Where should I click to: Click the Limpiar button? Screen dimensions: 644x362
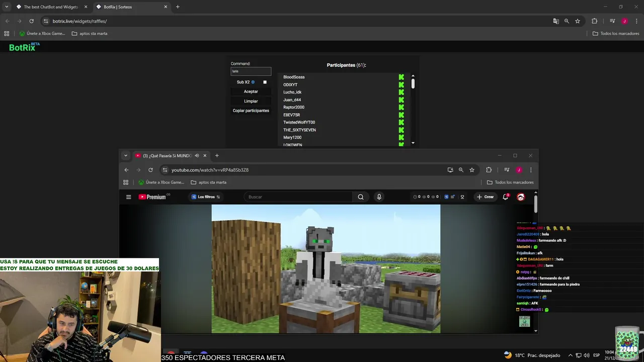(x=251, y=101)
